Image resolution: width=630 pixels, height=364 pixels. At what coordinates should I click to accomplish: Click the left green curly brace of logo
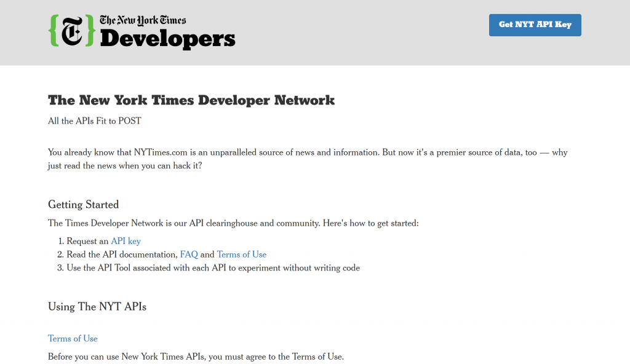54,31
